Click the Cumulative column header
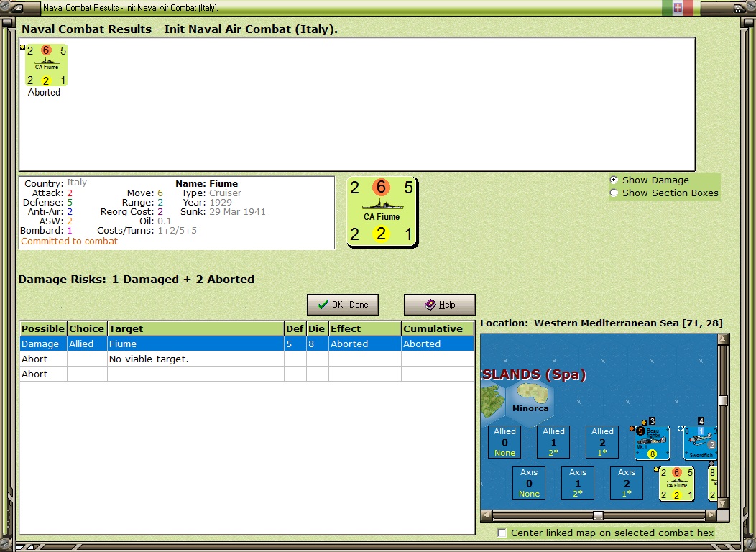 coord(438,328)
